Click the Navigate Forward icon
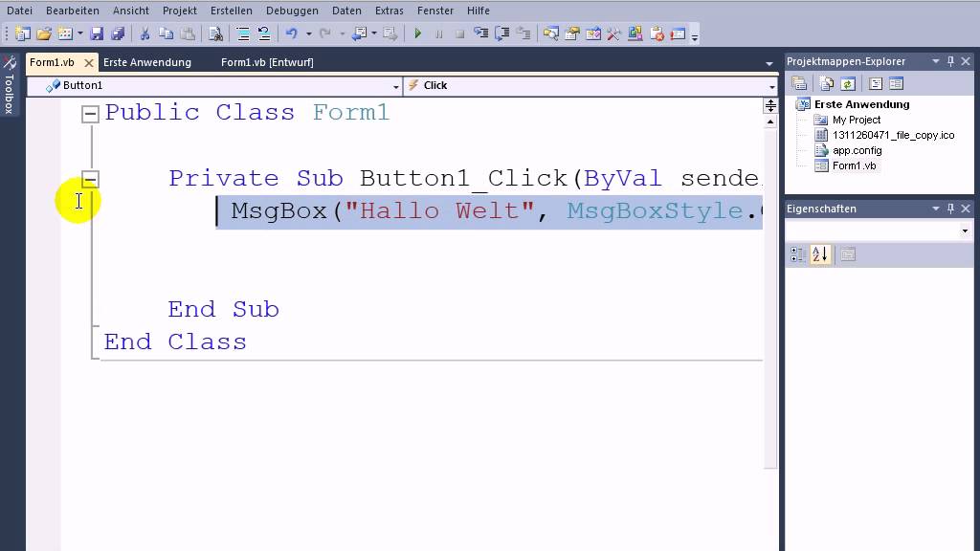 [390, 33]
